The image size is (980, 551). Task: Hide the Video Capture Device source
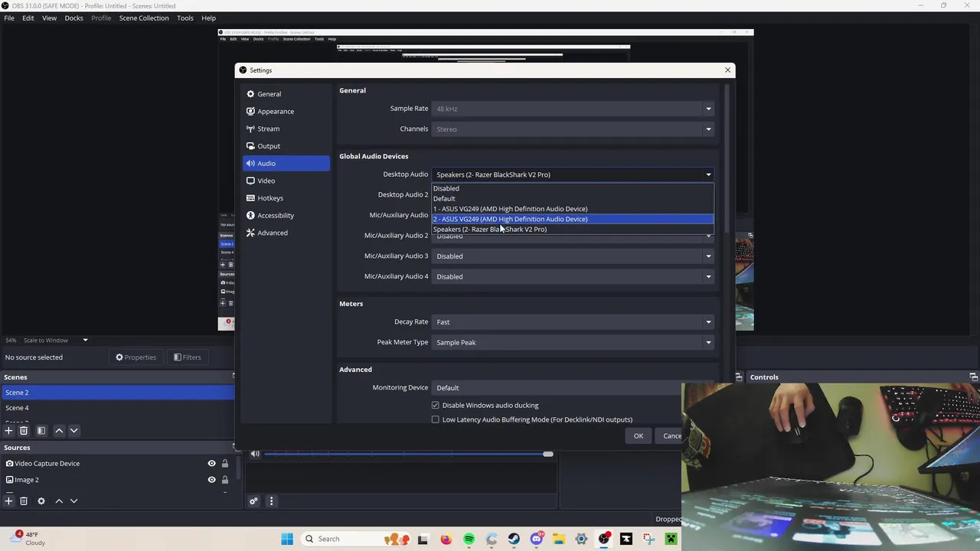click(x=211, y=463)
